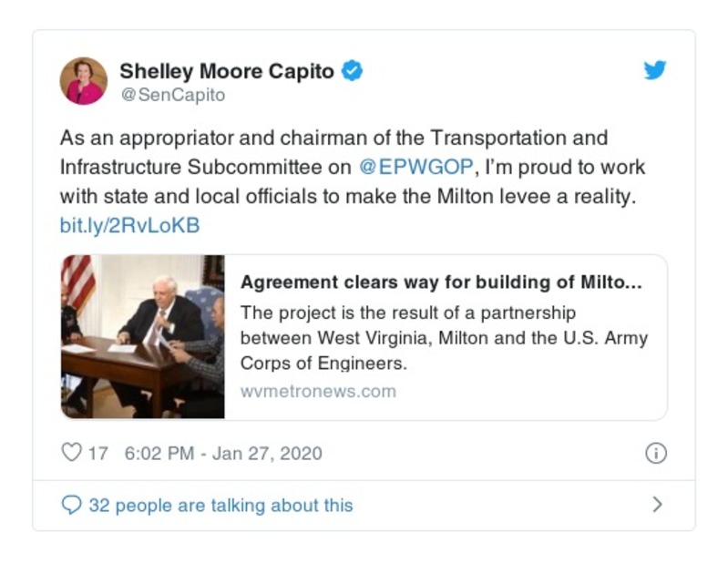
Task: Click the wvmetronews.com source link
Action: click(x=318, y=391)
